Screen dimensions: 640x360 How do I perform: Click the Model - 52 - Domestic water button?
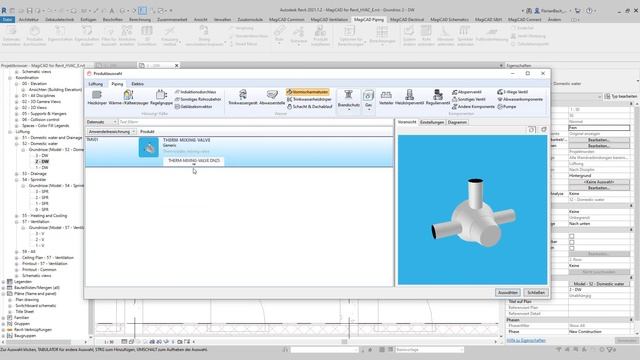click(599, 284)
